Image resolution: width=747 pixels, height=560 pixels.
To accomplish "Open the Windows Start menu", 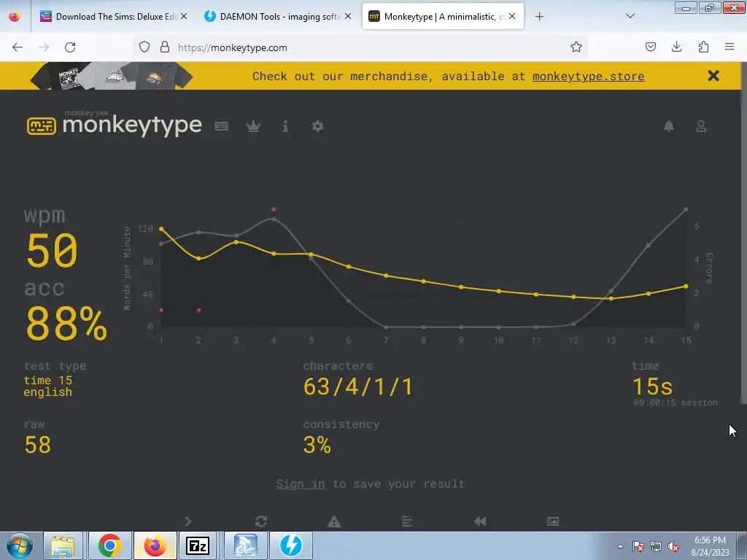I will pyautogui.click(x=19, y=545).
